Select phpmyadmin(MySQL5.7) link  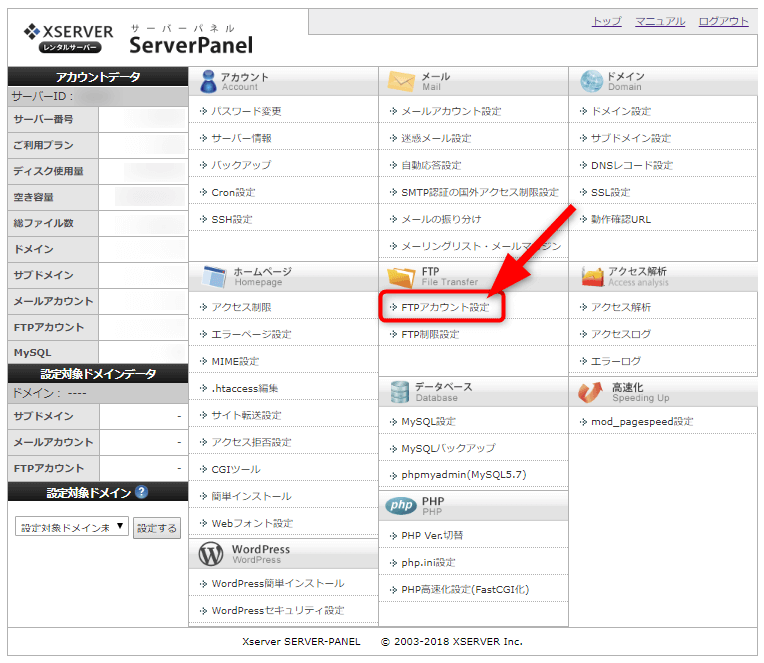(x=463, y=475)
